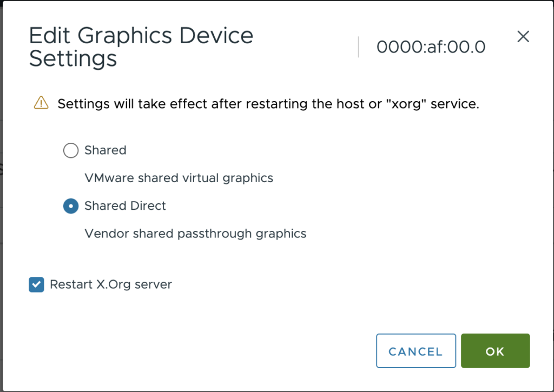The image size is (554, 392).
Task: Click the CANCEL button
Action: click(415, 351)
